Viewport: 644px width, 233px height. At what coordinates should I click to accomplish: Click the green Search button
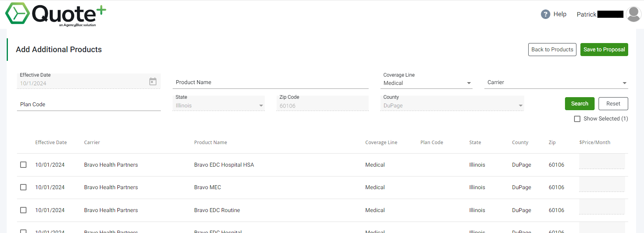pyautogui.click(x=580, y=103)
